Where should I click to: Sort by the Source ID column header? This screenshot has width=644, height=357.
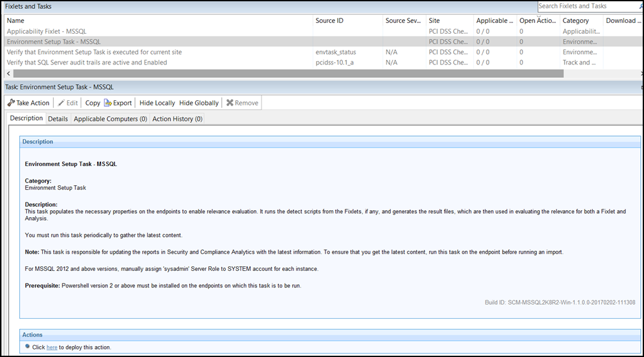347,20
